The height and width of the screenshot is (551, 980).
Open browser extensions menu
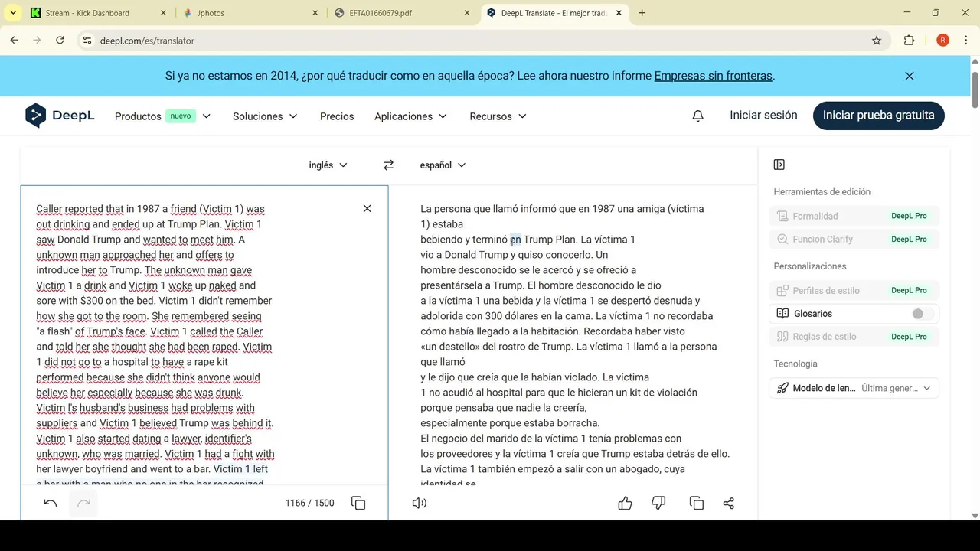click(x=910, y=41)
